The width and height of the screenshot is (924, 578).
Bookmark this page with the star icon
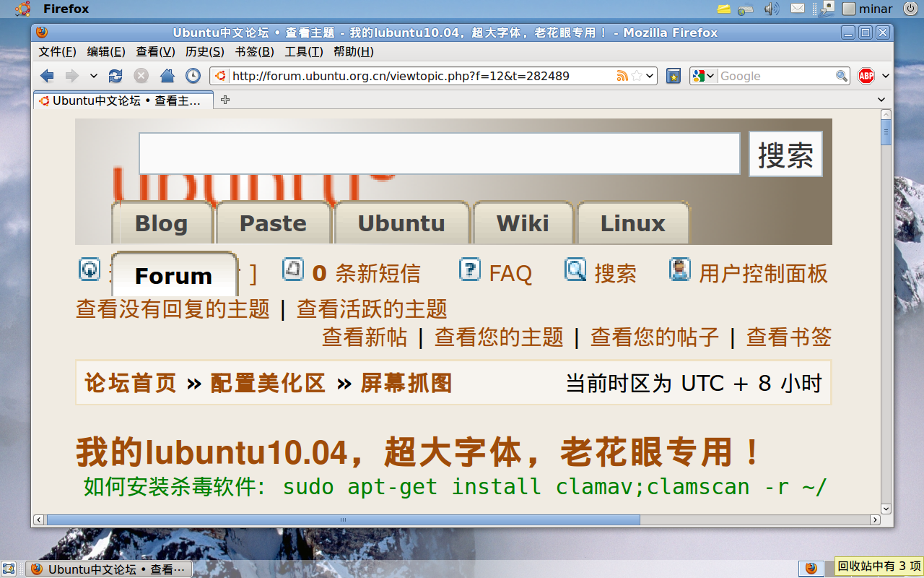[x=637, y=76]
